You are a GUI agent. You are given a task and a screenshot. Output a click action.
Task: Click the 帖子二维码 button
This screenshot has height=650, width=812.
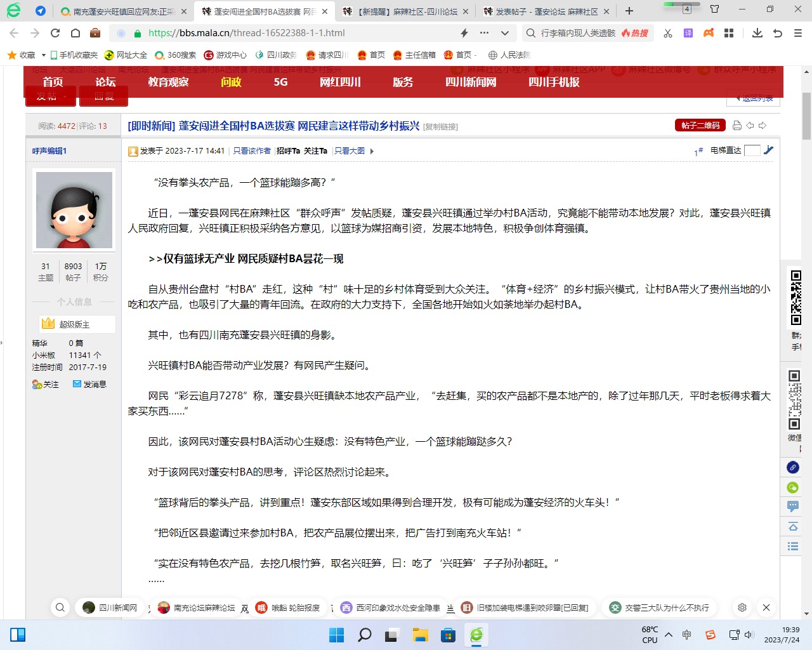tap(700, 126)
